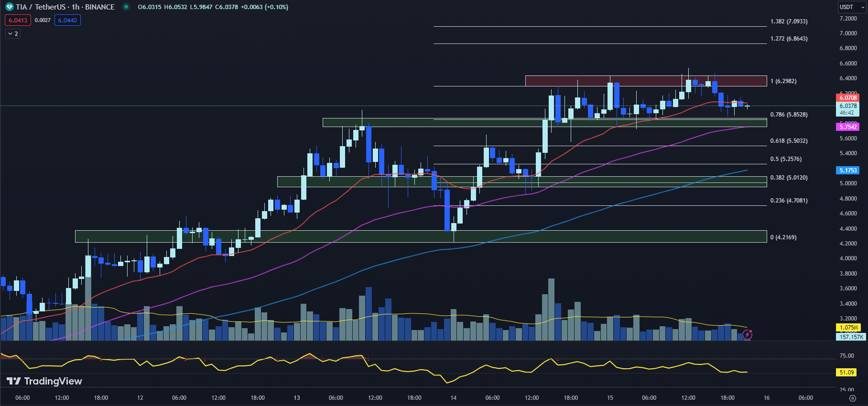Screen dimensions: 868x406
Task: Click the TradingView logo
Action: pyautogui.click(x=44, y=381)
